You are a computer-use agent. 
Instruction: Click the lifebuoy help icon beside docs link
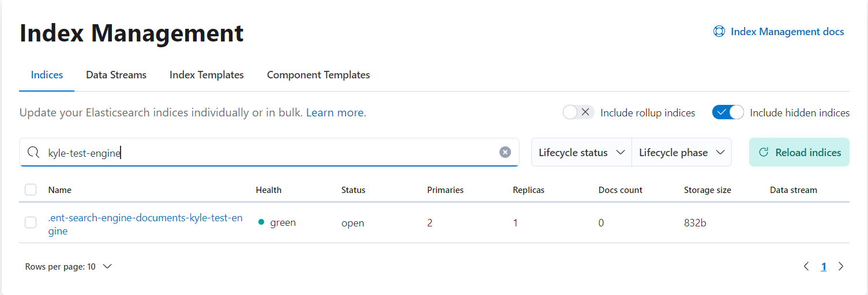pos(719,32)
